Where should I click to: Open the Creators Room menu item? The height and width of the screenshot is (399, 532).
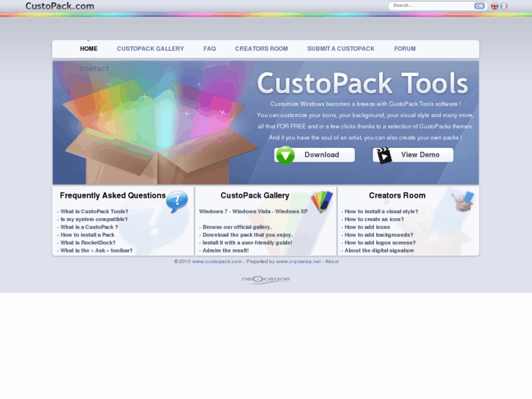[261, 48]
